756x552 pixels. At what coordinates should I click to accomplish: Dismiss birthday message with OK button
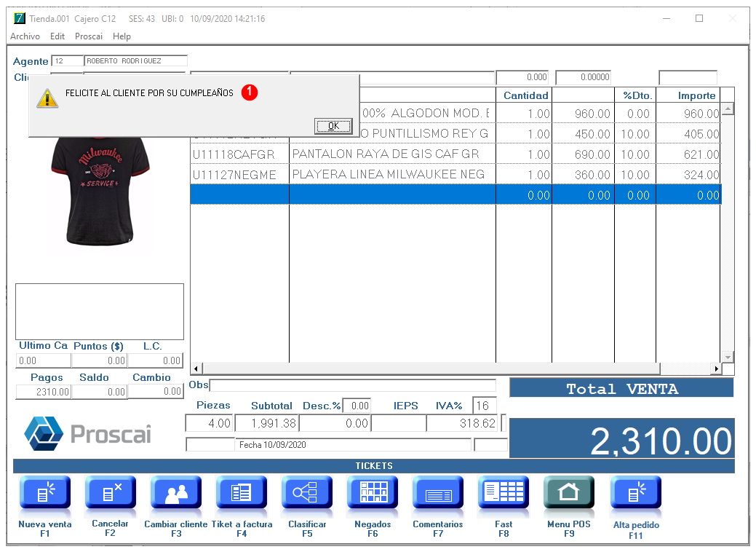[333, 126]
